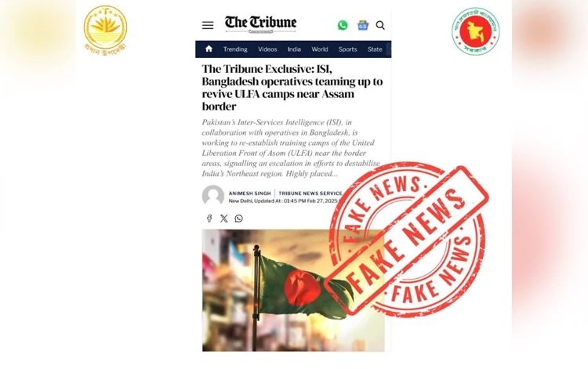The image size is (588, 369).
Task: Click the Tribune News Service link
Action: (x=310, y=194)
